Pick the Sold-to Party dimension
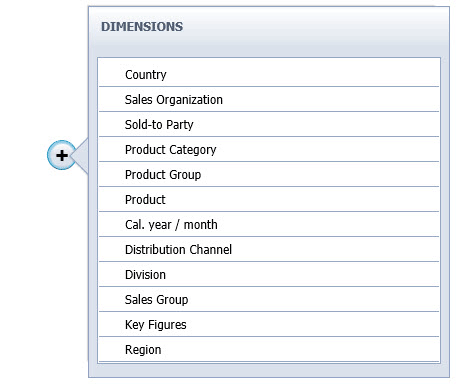The image size is (458, 390). coord(269,124)
